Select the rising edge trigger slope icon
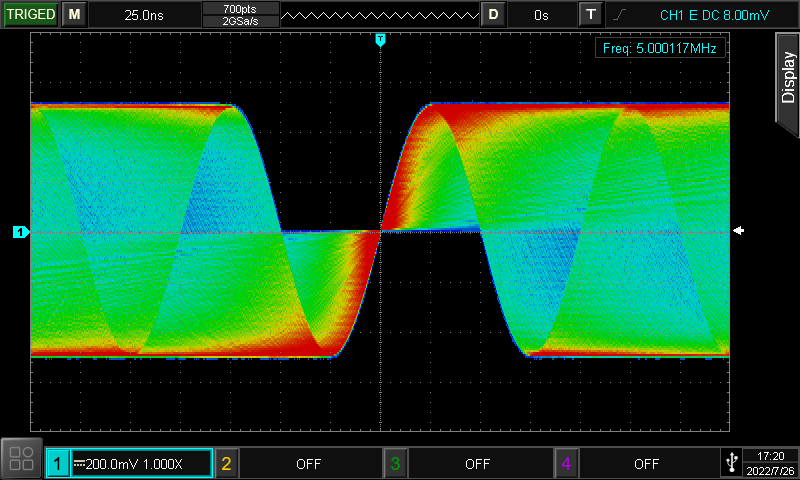Viewport: 800px width, 480px height. [x=621, y=15]
